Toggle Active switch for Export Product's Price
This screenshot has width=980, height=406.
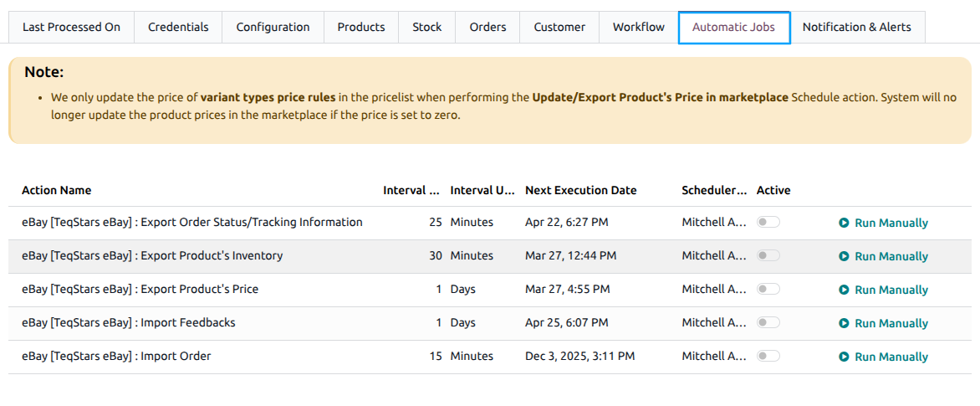pos(768,289)
